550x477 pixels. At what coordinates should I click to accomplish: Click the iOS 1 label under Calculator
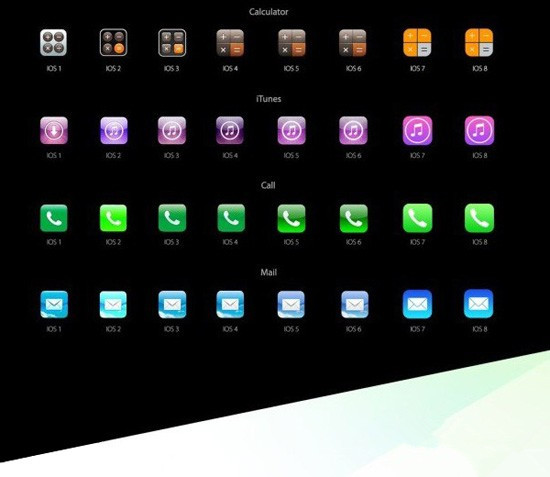[x=54, y=68]
